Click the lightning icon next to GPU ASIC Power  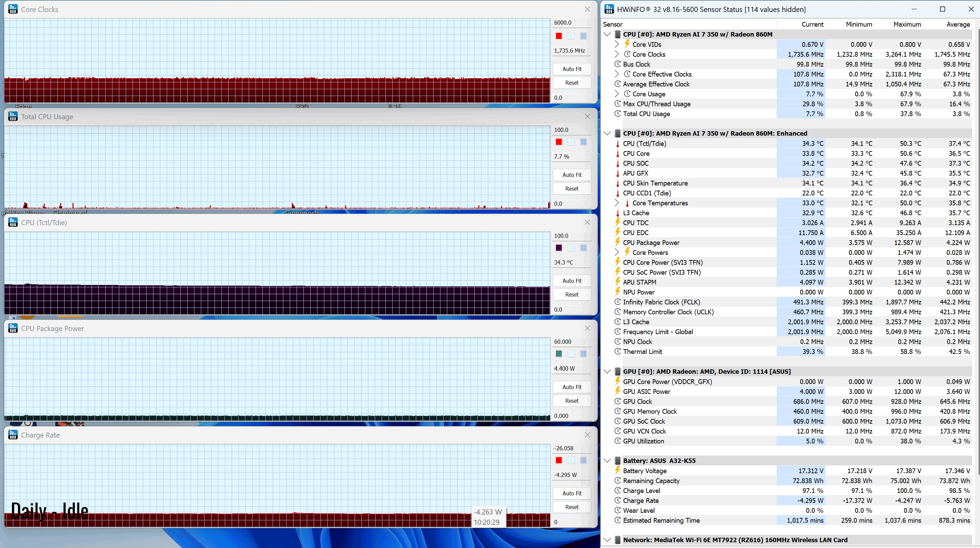pos(618,391)
